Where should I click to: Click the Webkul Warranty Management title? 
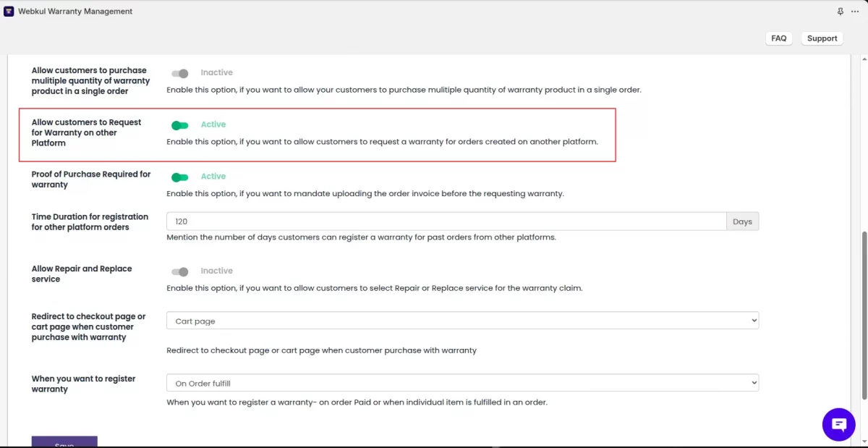(75, 12)
